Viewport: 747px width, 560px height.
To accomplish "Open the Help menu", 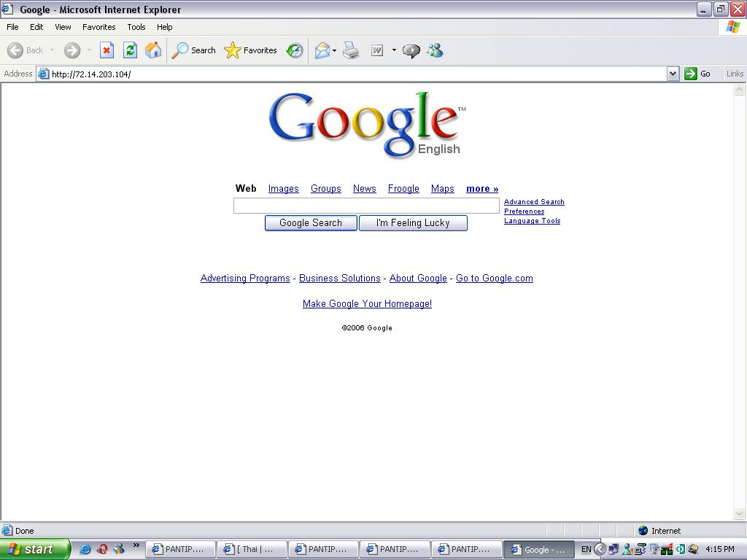I will click(164, 27).
